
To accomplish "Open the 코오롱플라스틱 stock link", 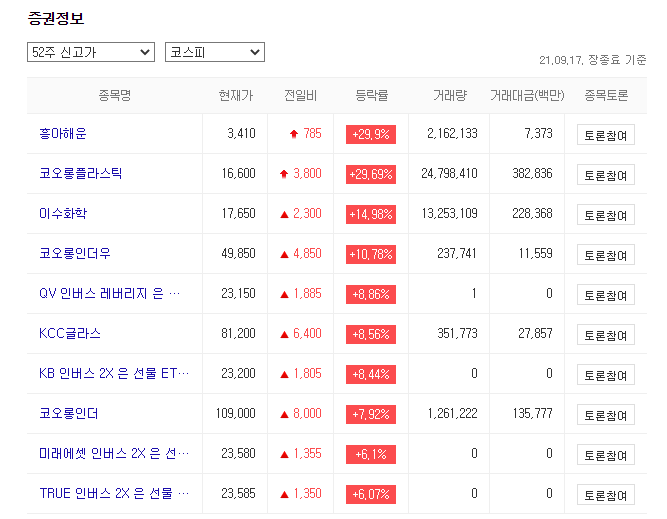I will pos(80,174).
